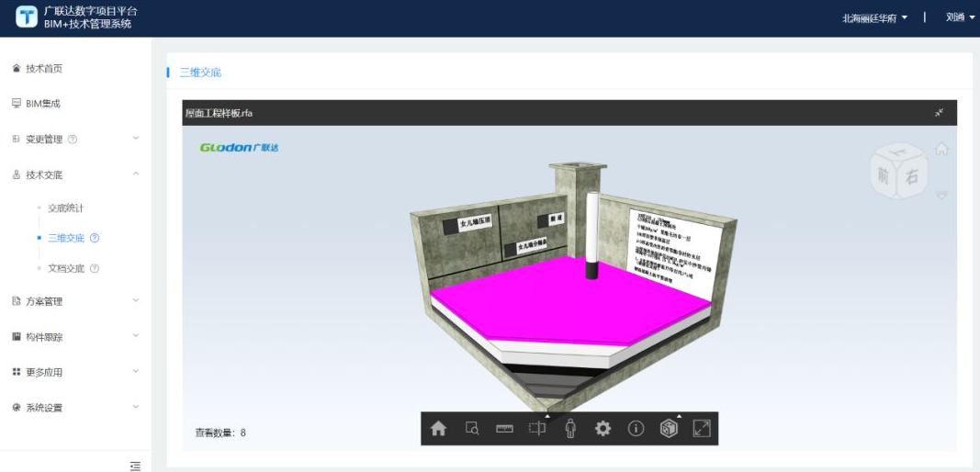Activate the measurement ruler tool

pos(504,429)
